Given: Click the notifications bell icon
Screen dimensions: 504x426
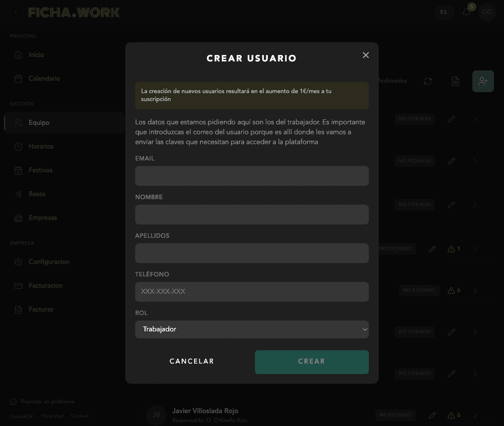Looking at the screenshot, I should pos(466,12).
